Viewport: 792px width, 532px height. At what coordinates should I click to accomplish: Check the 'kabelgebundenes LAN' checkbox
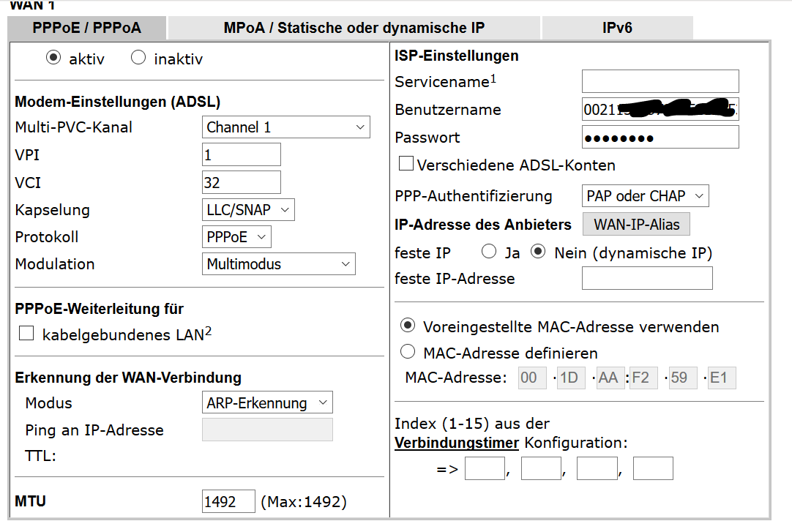pos(27,334)
